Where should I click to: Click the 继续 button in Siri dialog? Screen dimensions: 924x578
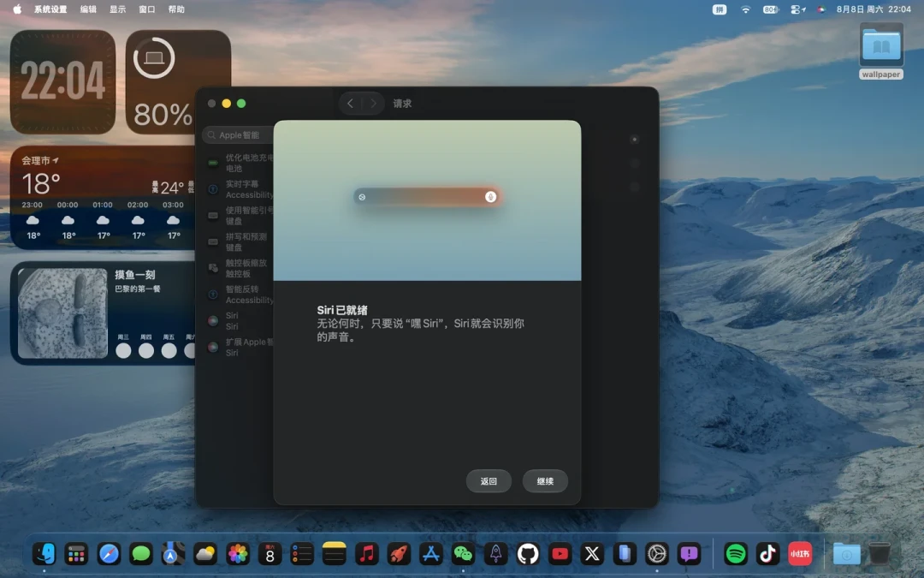(545, 481)
